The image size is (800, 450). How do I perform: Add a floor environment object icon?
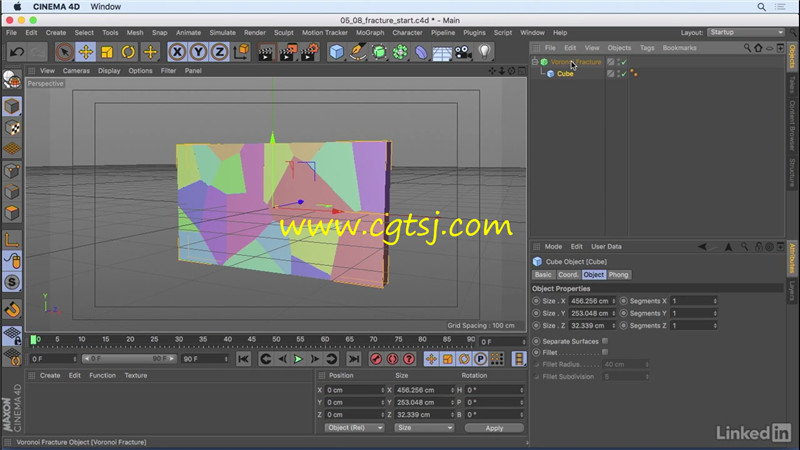[x=442, y=53]
